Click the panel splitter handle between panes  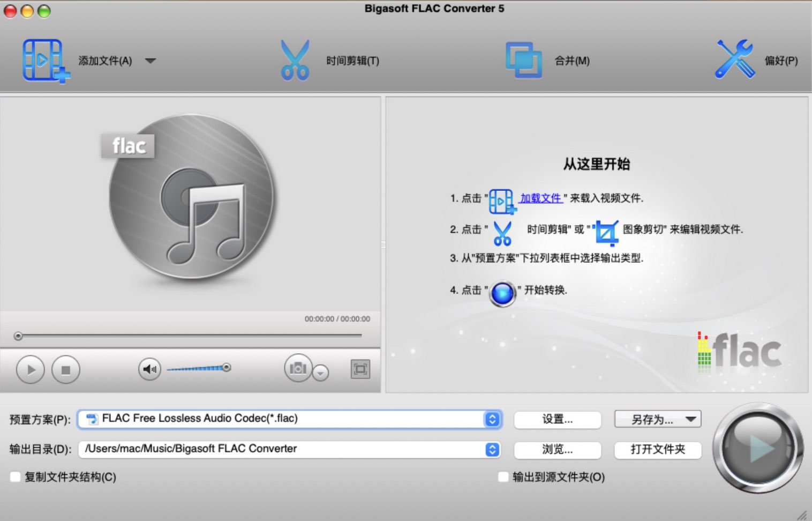(383, 244)
